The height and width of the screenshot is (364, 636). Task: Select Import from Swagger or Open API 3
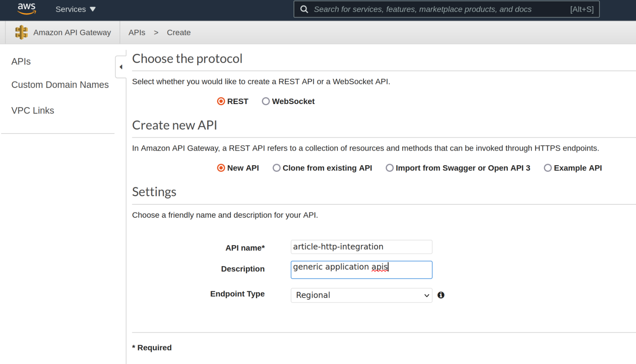389,168
